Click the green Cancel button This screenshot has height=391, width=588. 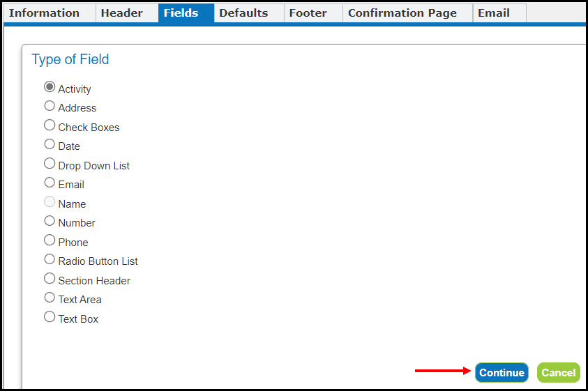pyautogui.click(x=559, y=373)
